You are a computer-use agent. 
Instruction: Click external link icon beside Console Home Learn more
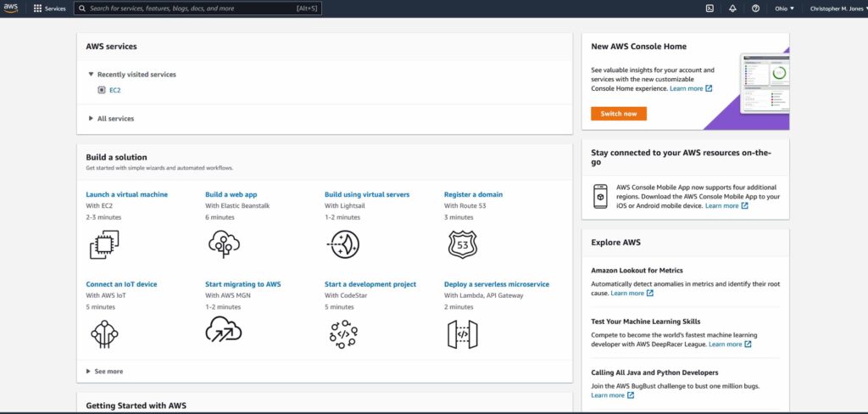click(x=709, y=89)
